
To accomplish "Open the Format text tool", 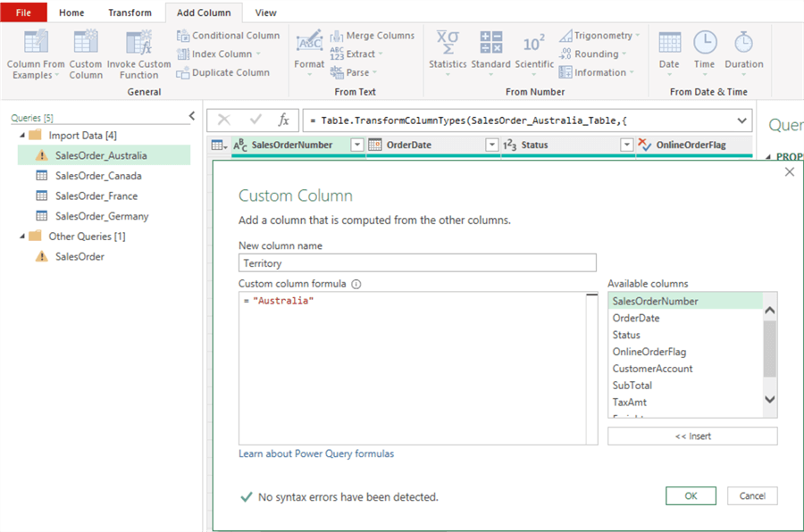I will [309, 54].
